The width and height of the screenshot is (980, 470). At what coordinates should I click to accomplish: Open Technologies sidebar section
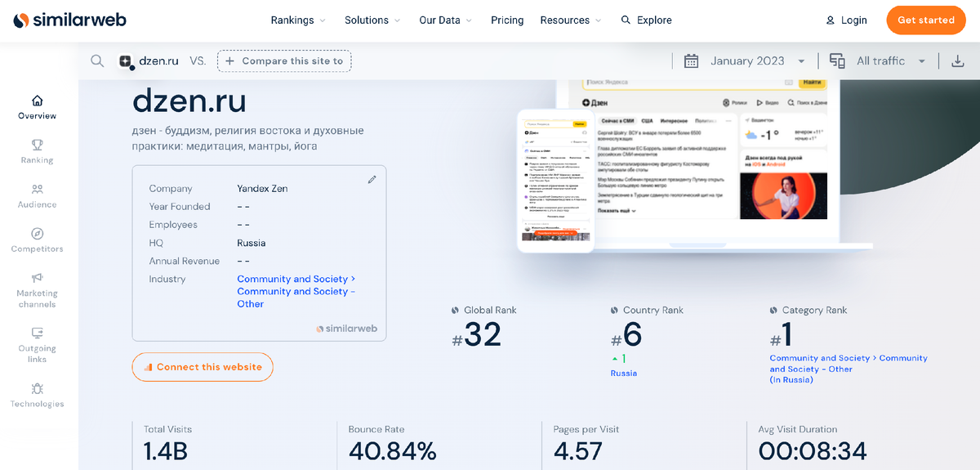pos(38,396)
